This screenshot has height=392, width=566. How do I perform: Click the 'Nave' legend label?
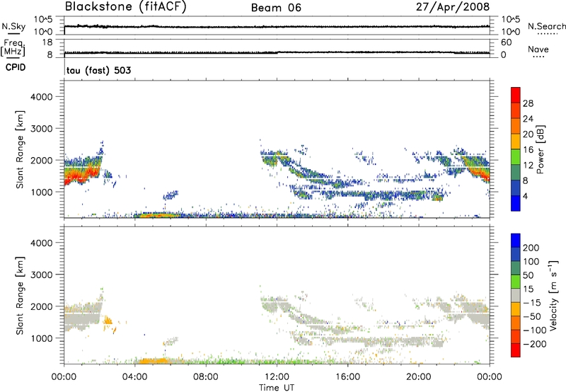click(x=538, y=50)
